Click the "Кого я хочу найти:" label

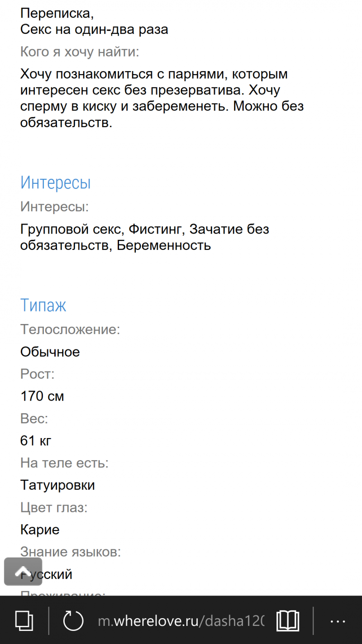coord(80,52)
